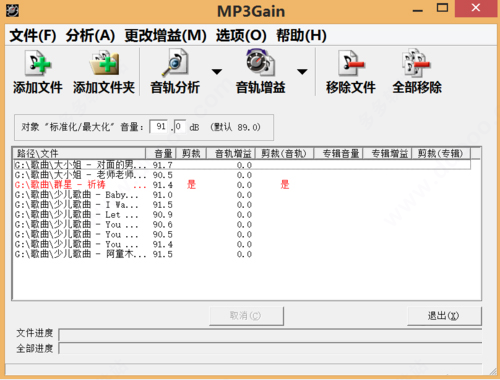500x380 pixels.
Task: Open the 分析(A) menu
Action: tap(90, 35)
